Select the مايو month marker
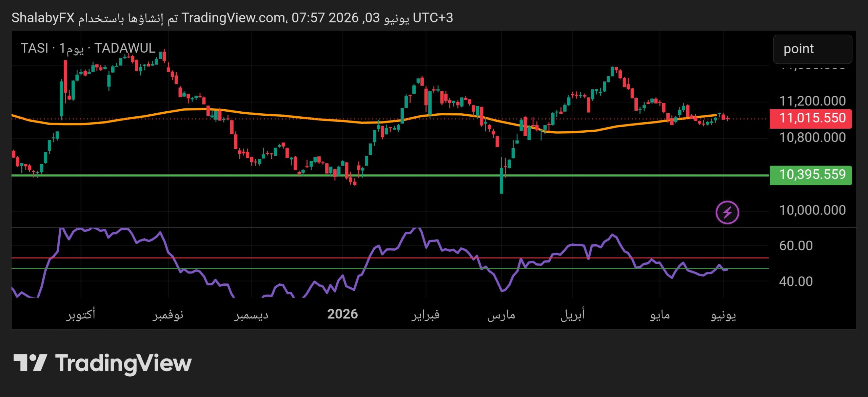868x397 pixels. (660, 315)
